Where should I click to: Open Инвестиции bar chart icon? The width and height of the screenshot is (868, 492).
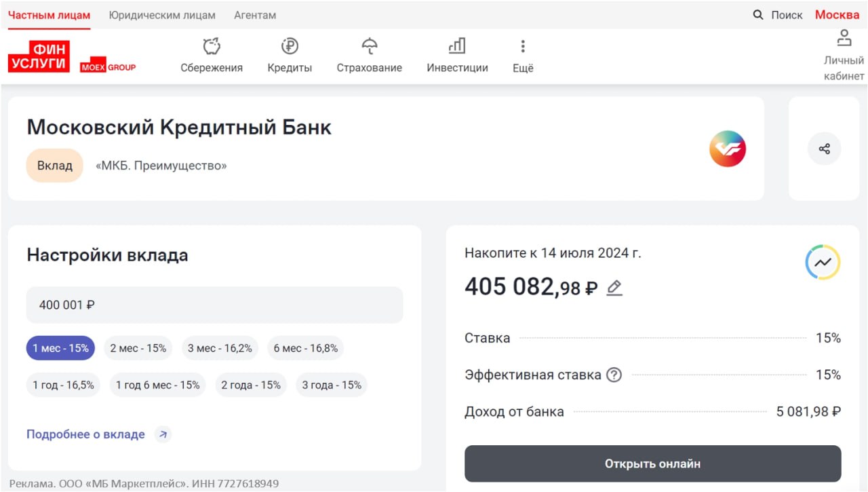[457, 46]
